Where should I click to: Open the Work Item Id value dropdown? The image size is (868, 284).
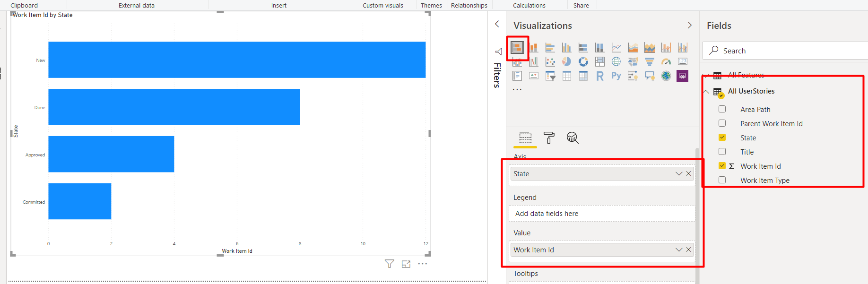click(679, 250)
